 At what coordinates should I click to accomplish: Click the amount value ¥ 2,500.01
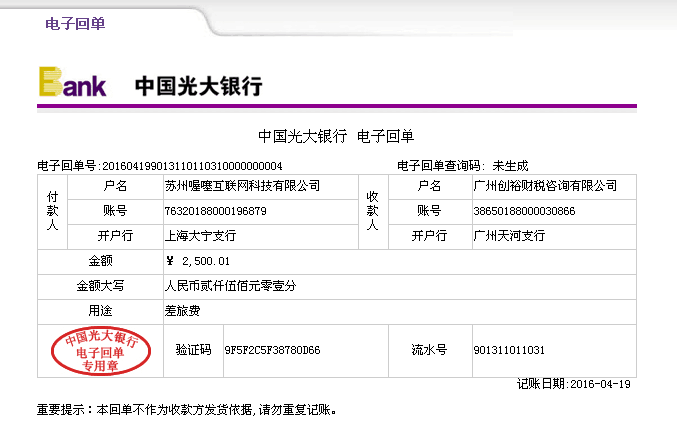click(x=197, y=261)
